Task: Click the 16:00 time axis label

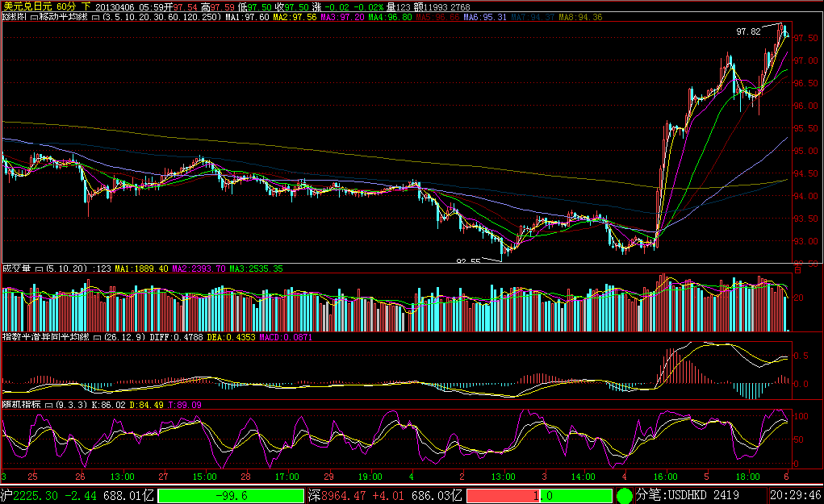Action: (666, 476)
